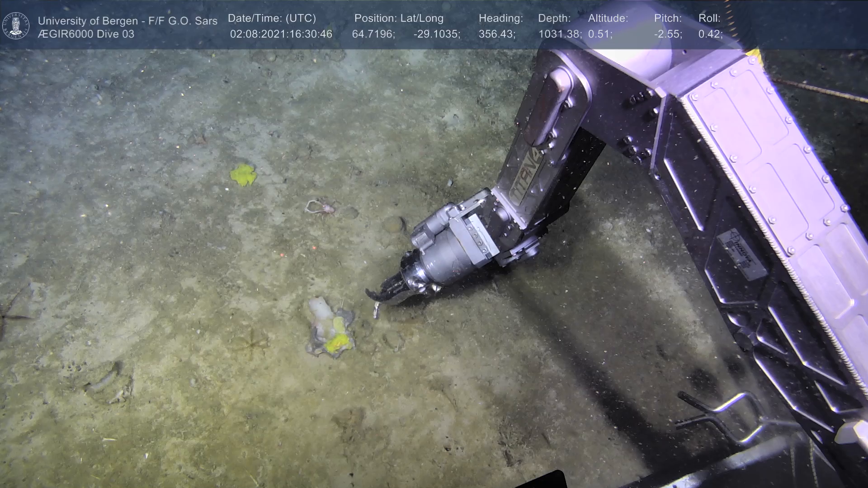The height and width of the screenshot is (488, 868).
Task: Select the pitch value -2.55
Action: [668, 34]
